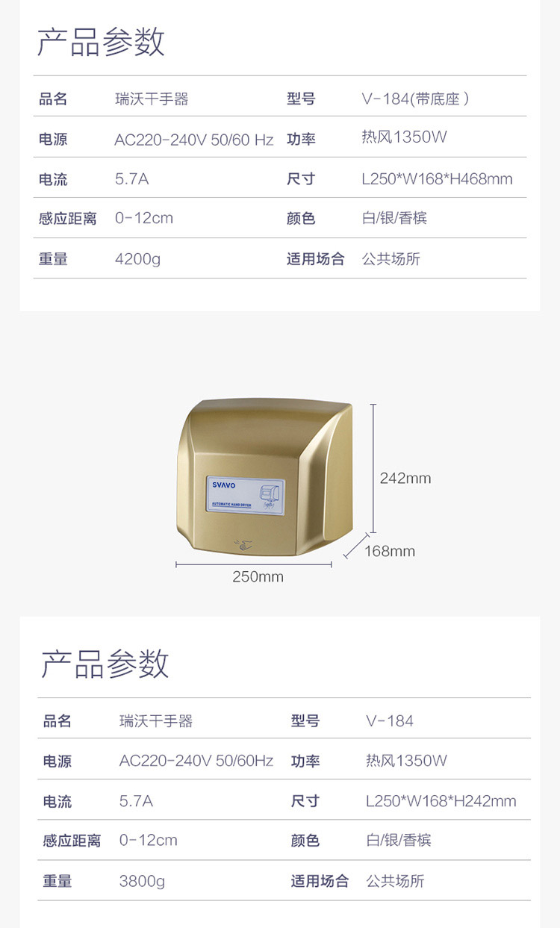Click the 4200g weight value
Image resolution: width=560 pixels, height=928 pixels.
click(137, 259)
